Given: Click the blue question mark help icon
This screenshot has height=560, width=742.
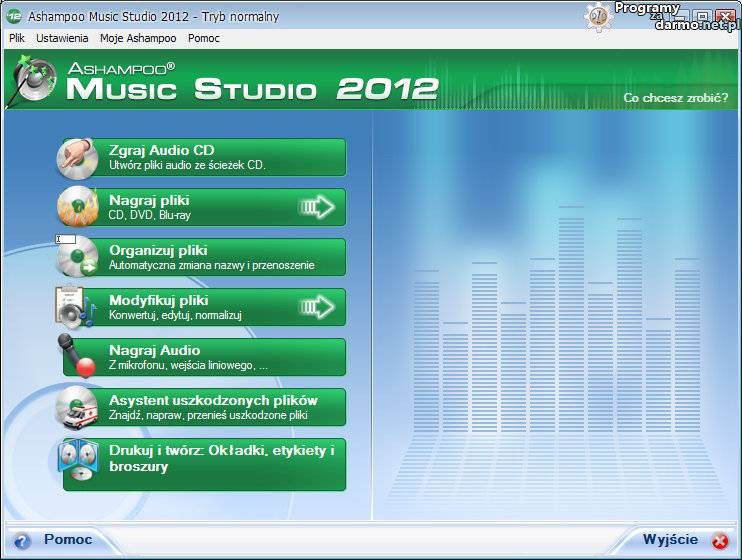Looking at the screenshot, I should [21, 541].
